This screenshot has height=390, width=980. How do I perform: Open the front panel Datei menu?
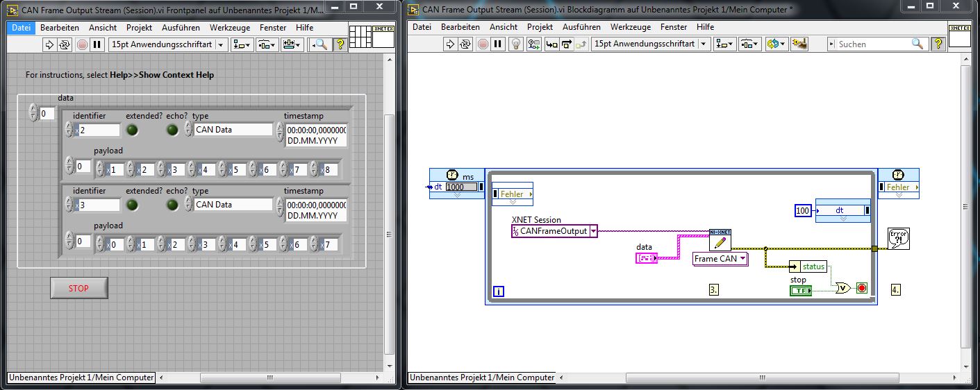point(22,28)
